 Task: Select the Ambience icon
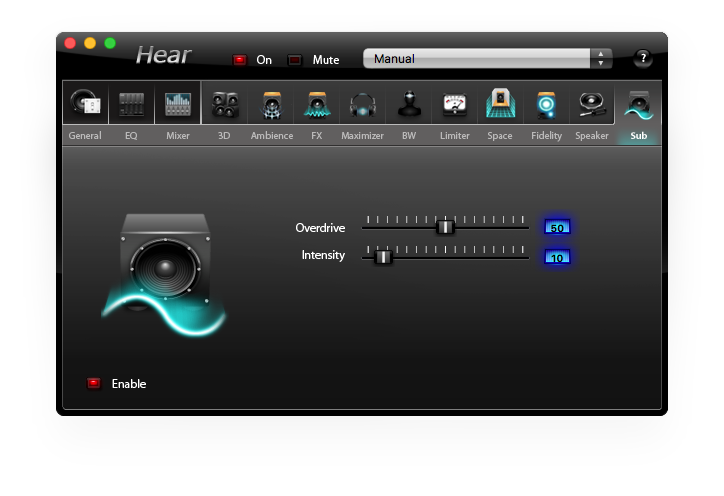[271, 104]
